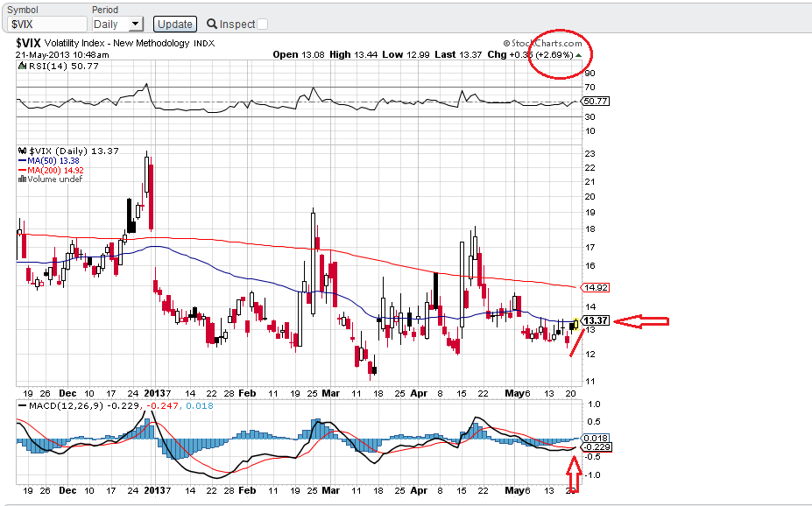The height and width of the screenshot is (506, 812).
Task: Click the Inspect magnifier icon
Action: point(211,24)
